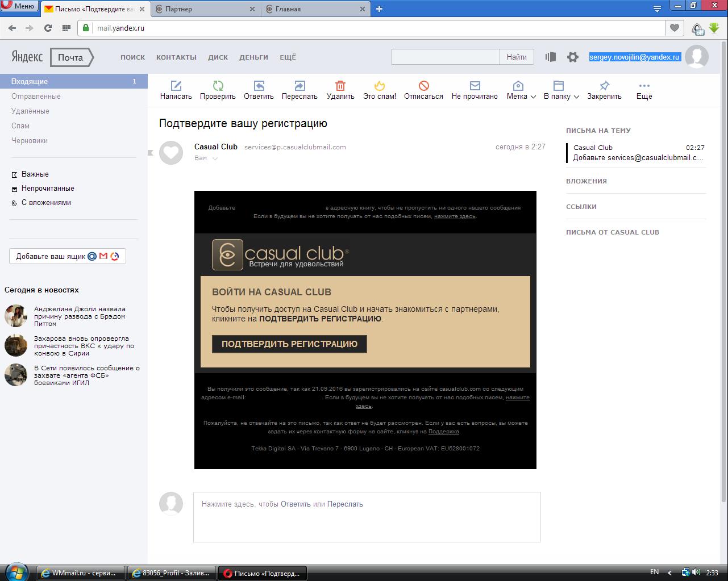Open the Спам folder
The image size is (728, 581).
20,126
